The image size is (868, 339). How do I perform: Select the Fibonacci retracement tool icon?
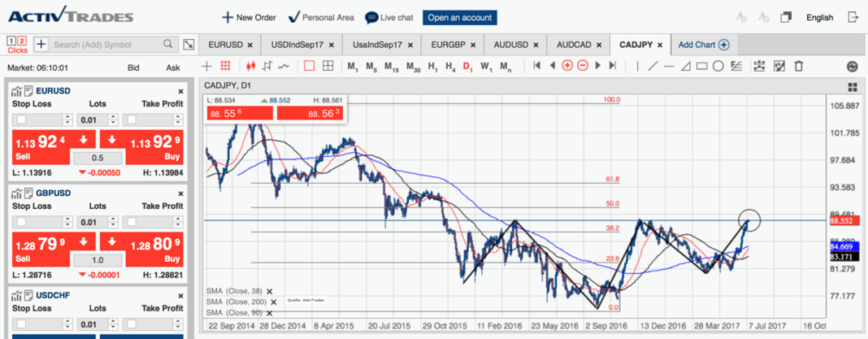[736, 67]
